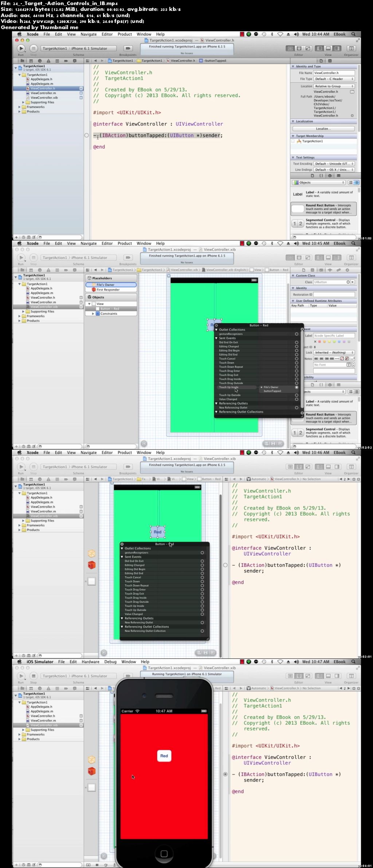
Task: Click the Run button in the 10:44 AM frame
Action: click(21, 48)
